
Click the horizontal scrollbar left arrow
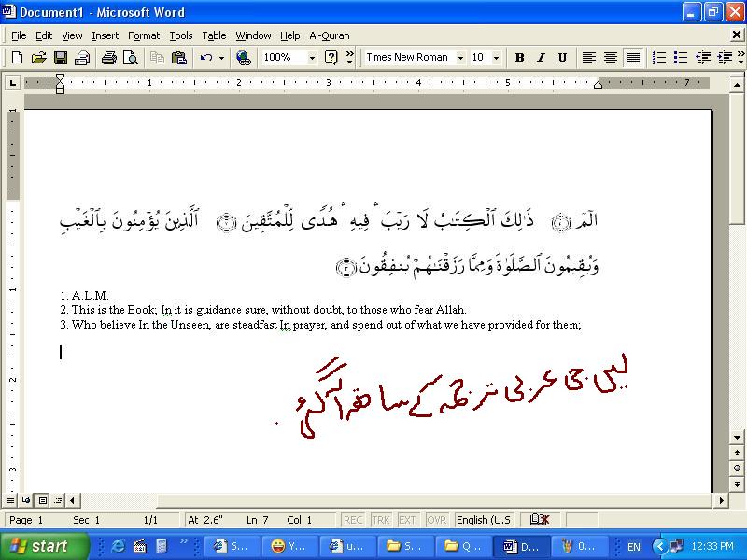pyautogui.click(x=73, y=500)
